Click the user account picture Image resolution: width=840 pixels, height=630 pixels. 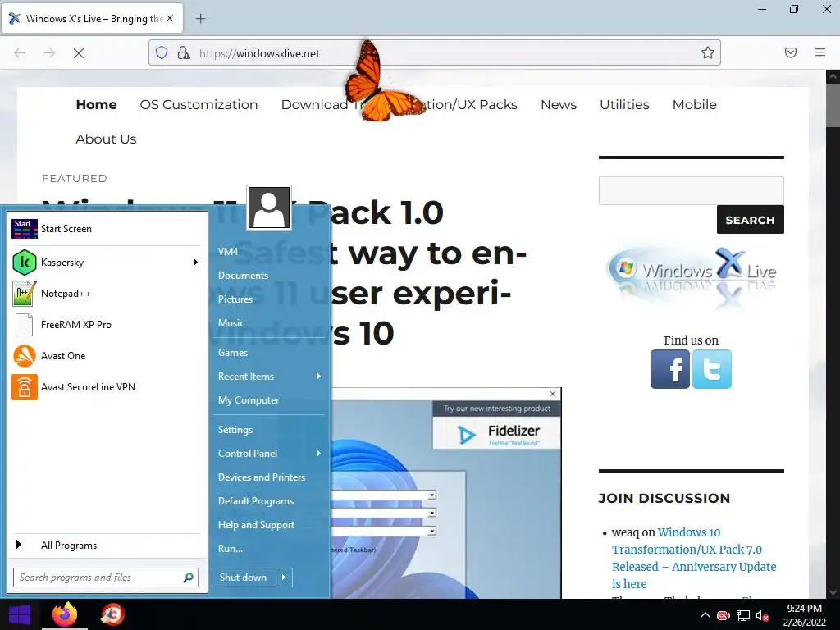pos(269,208)
